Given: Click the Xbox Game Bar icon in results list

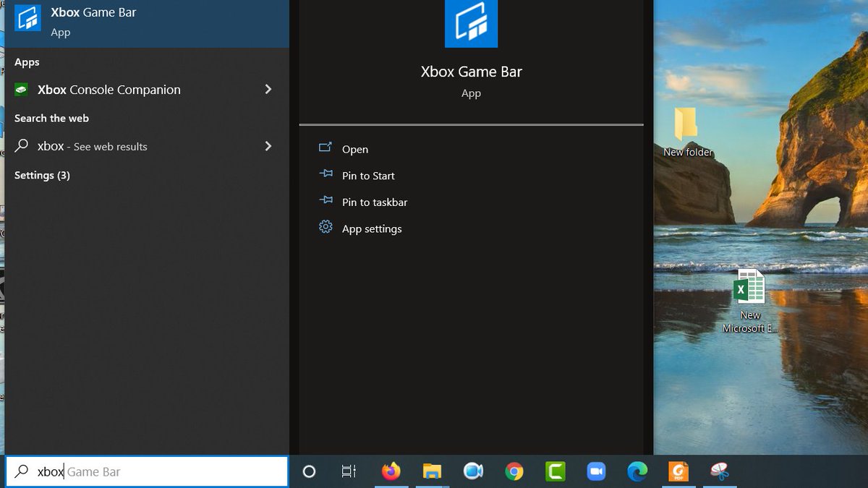Looking at the screenshot, I should pos(27,18).
